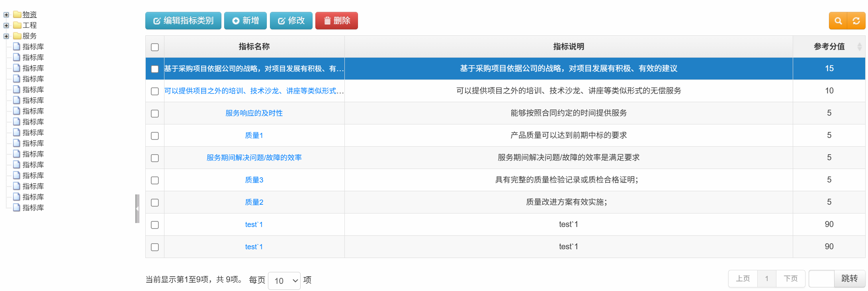Tick the checkbox for 质量3 row

click(x=155, y=180)
